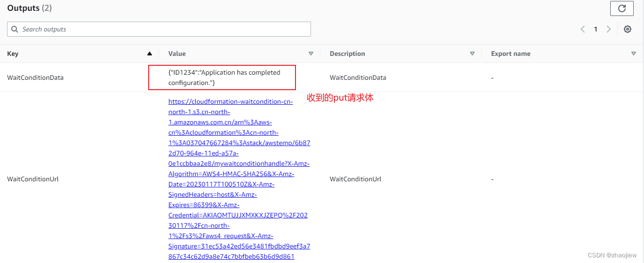The image size is (644, 263).
Task: Sort outputs by the Value column arrow
Action: 311,54
